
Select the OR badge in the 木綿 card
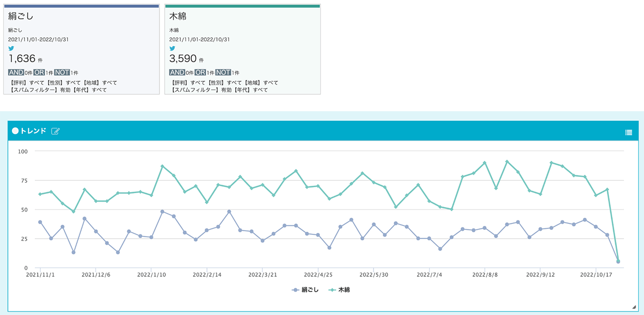(x=200, y=72)
